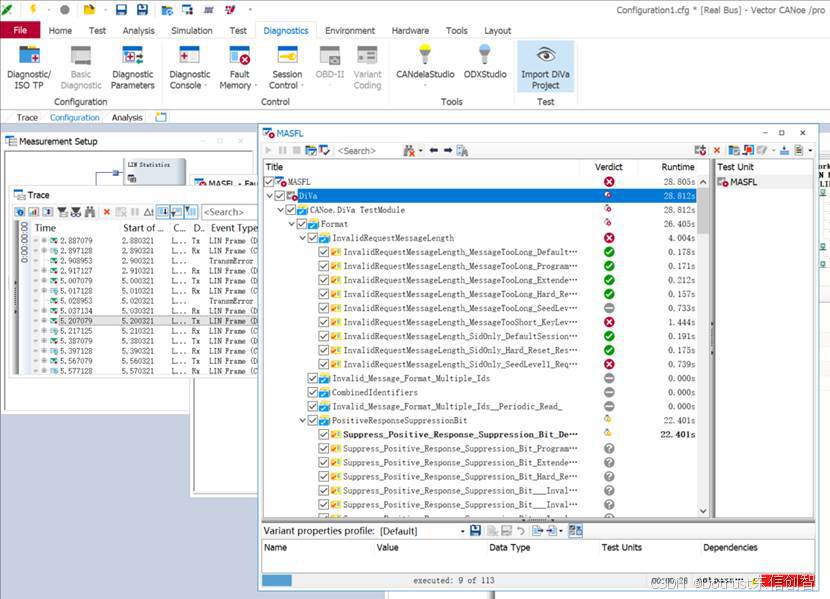Viewport: 830px width, 599px height.
Task: Collapse the DiVa tree node
Action: coord(269,196)
